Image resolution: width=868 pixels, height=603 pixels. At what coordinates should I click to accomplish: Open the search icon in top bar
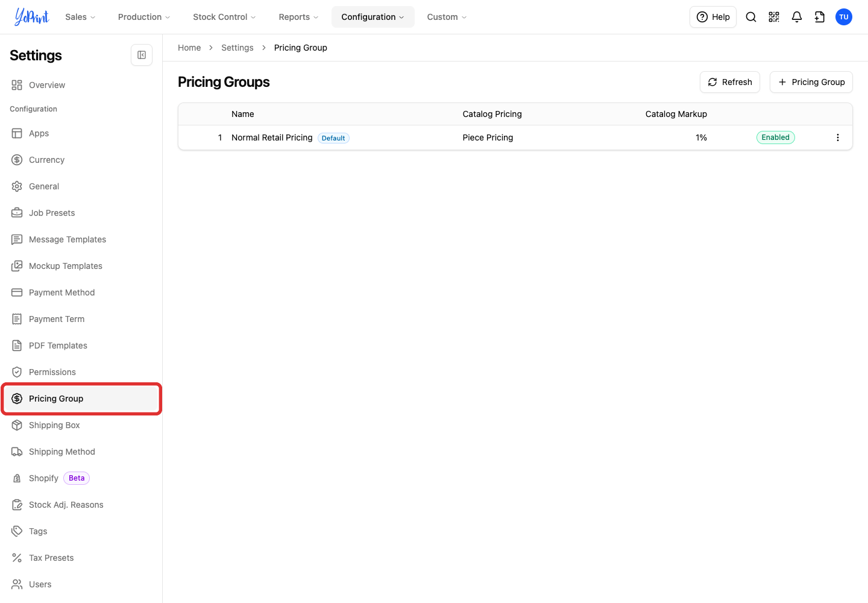pos(751,17)
